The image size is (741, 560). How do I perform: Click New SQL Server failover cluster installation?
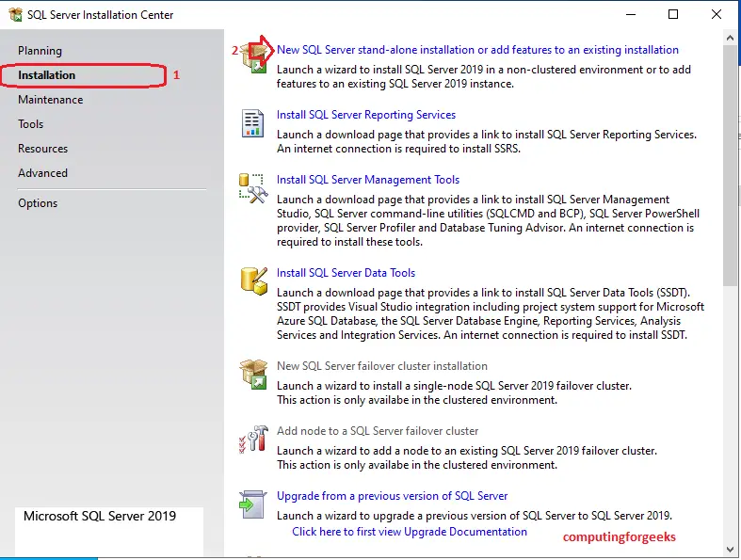point(382,366)
